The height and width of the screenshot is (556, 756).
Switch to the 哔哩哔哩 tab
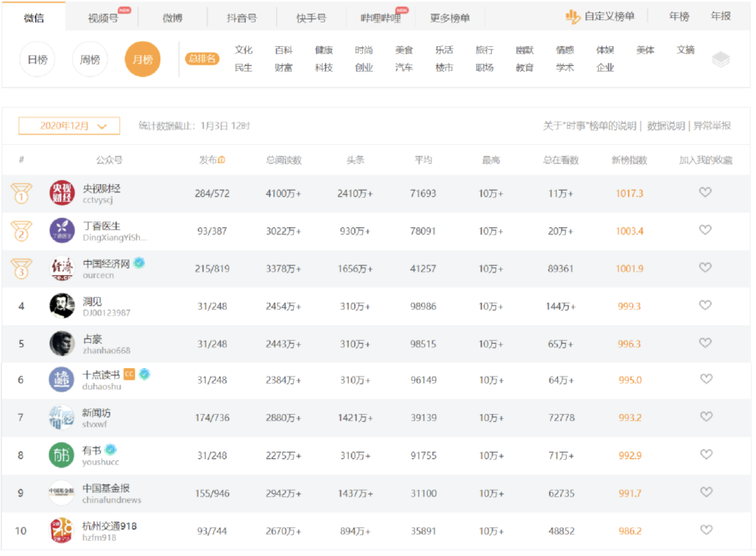click(x=381, y=18)
